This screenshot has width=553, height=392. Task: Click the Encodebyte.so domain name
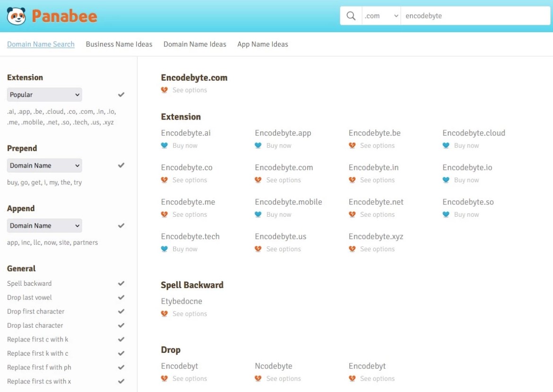coord(468,202)
